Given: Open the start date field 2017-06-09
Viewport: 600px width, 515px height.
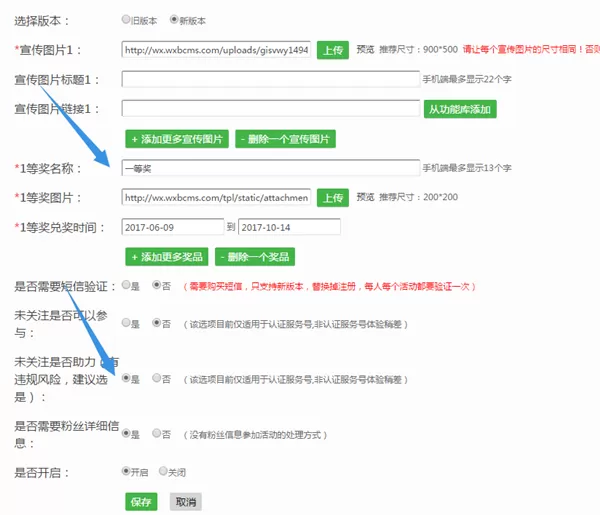Looking at the screenshot, I should [173, 227].
